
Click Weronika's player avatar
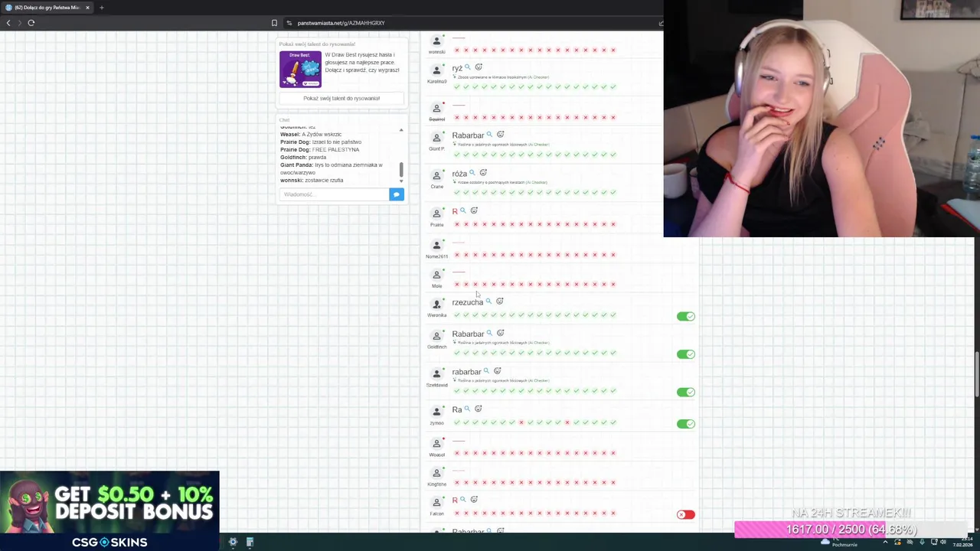click(437, 305)
